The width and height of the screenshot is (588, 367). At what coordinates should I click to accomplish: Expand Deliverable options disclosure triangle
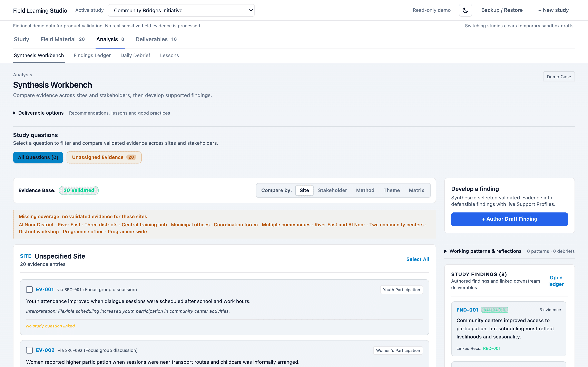[14, 113]
